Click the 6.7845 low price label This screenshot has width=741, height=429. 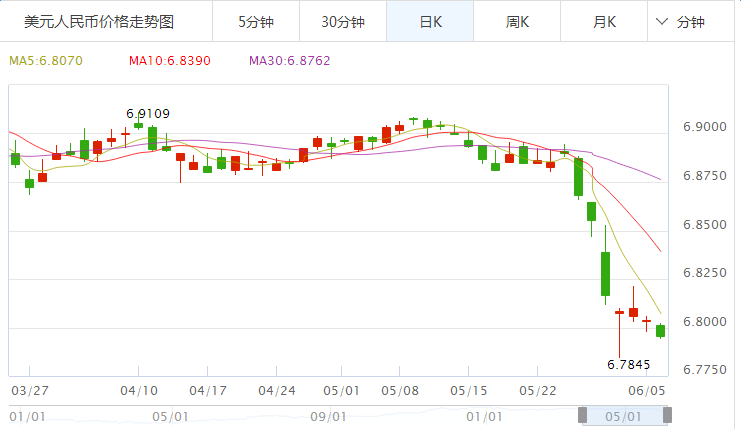(629, 365)
